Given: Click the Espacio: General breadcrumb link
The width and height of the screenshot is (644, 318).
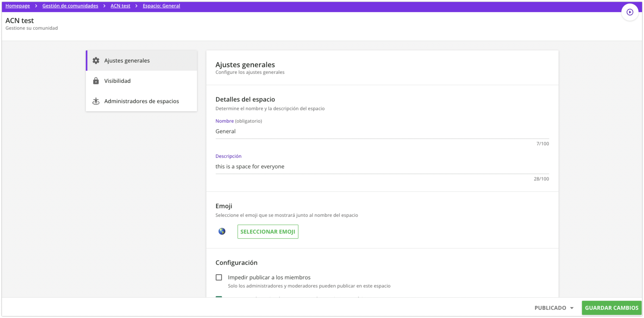Looking at the screenshot, I should [x=161, y=6].
